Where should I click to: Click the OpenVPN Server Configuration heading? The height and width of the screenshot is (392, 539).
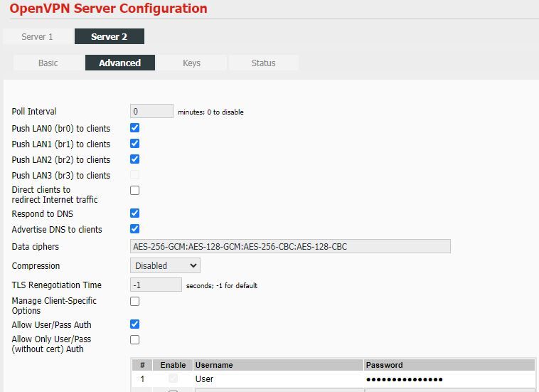click(x=109, y=9)
